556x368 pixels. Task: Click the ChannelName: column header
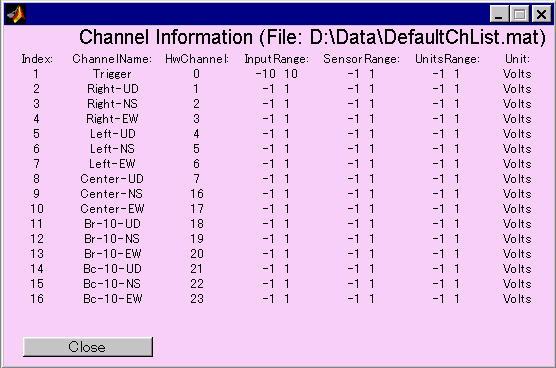(x=112, y=59)
